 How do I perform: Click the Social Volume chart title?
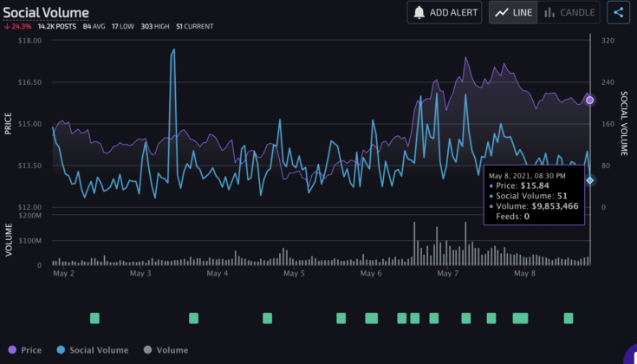click(46, 13)
